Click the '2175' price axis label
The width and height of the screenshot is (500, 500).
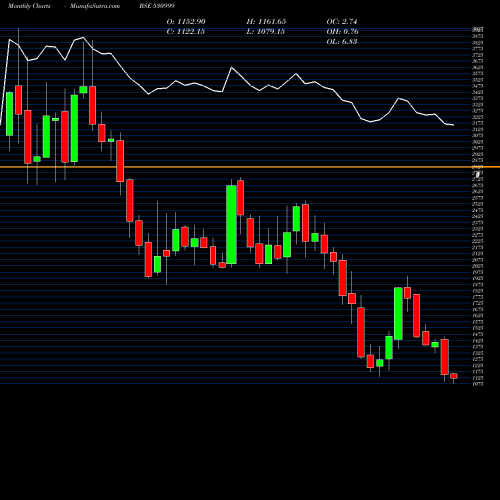478,247
